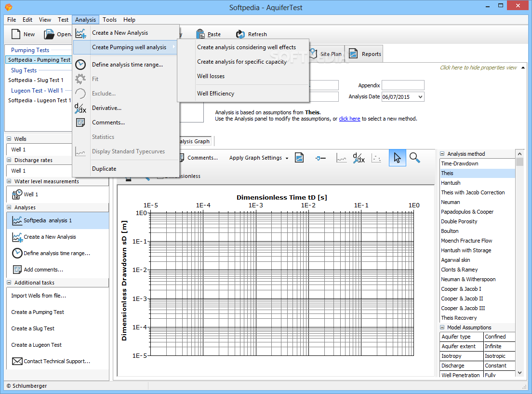The width and height of the screenshot is (532, 394).
Task: Click scroll down arrow of analysis panel
Action: (519, 373)
